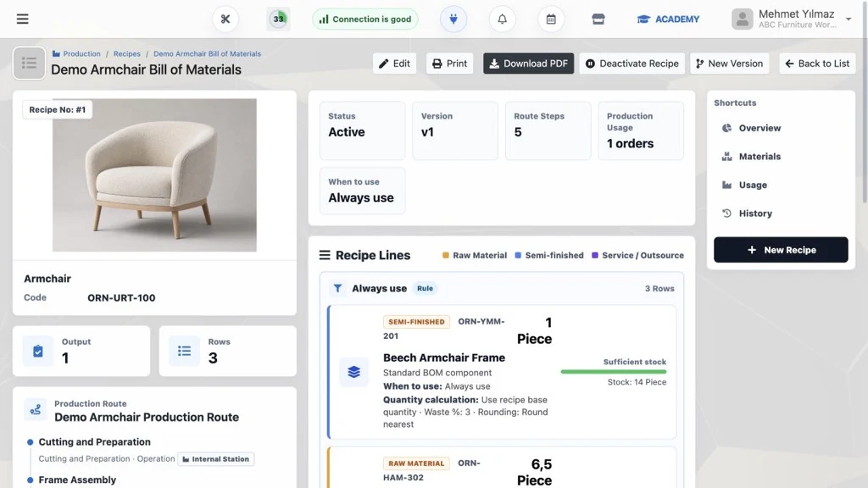Click the Stock: 14 Piece label
The image size is (868, 488).
tap(637, 382)
